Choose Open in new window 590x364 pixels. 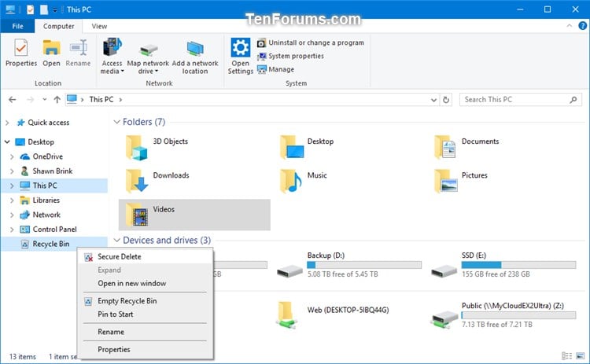146,284
